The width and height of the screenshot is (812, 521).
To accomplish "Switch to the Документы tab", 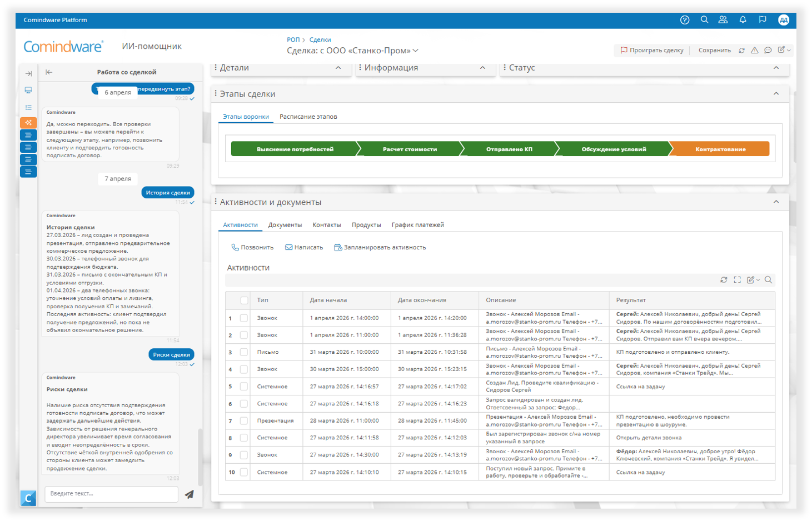I will (285, 225).
